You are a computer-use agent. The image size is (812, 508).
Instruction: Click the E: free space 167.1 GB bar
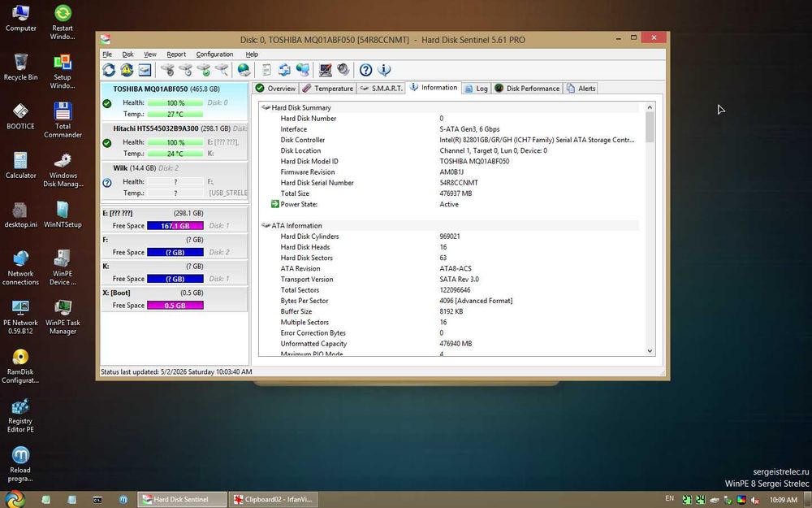tap(175, 226)
